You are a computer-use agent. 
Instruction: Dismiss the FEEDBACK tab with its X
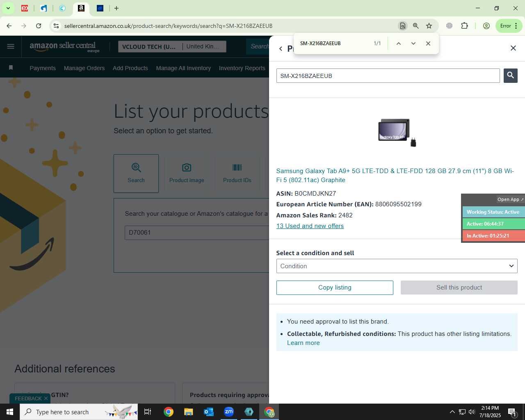[46, 398]
